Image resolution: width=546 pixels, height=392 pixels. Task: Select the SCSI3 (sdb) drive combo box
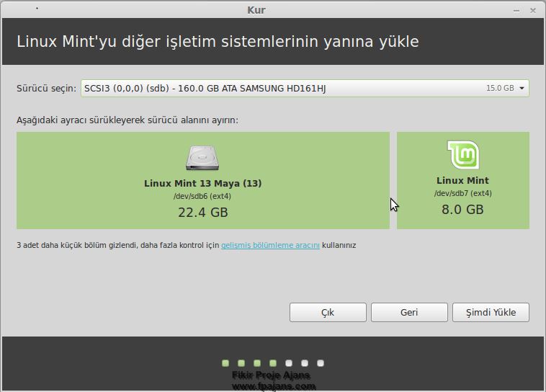pyautogui.click(x=305, y=88)
